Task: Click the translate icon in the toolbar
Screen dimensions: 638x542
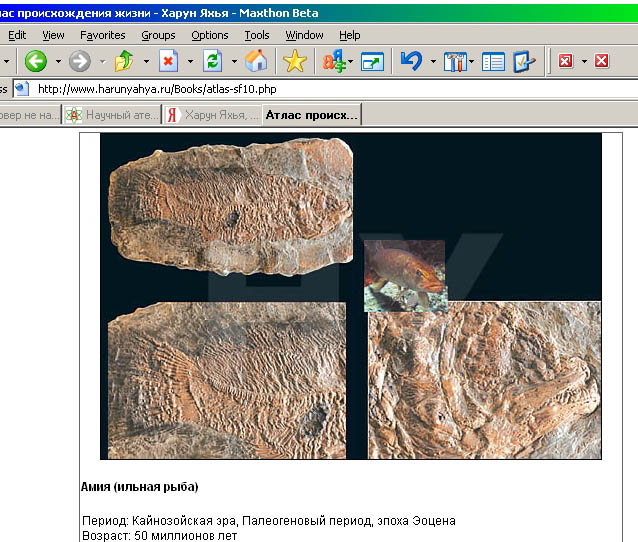Action: (332, 61)
